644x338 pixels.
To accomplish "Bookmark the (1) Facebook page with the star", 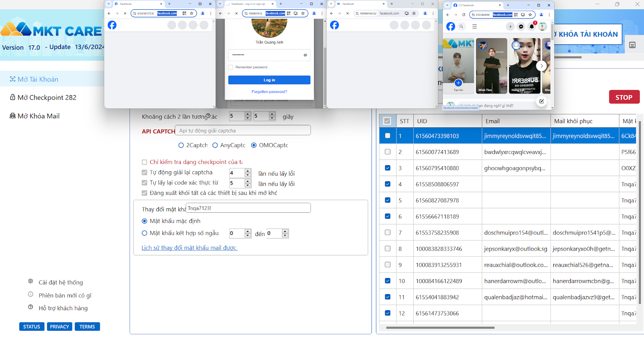I will [530, 15].
